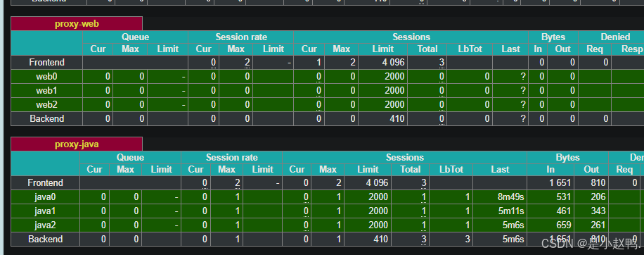Click the Bytes header in proxy-web table

553,37
